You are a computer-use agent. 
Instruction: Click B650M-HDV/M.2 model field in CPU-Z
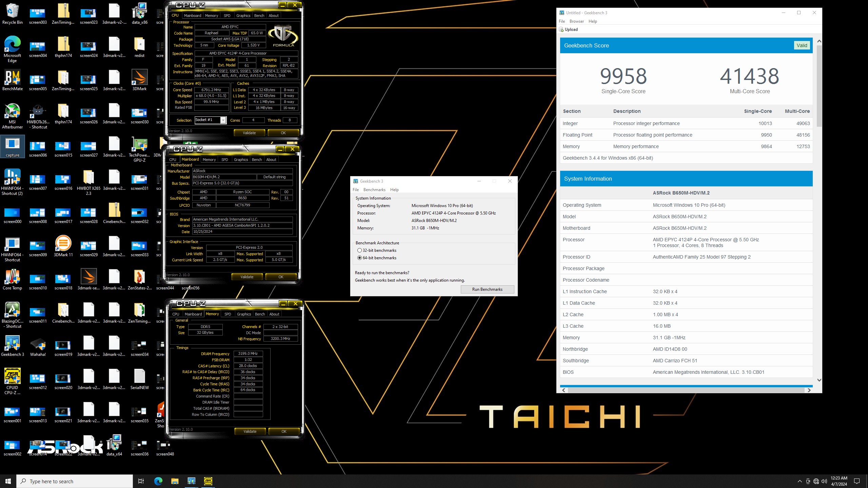tap(224, 177)
